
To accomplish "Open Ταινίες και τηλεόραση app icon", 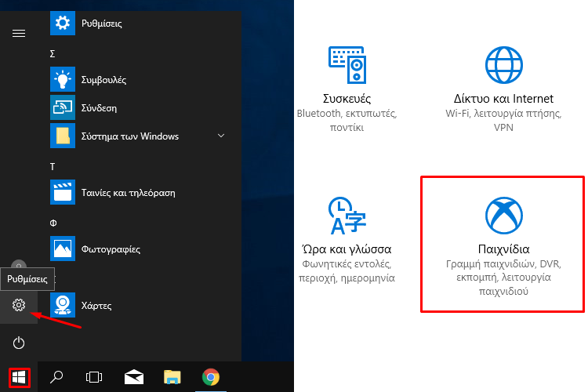I will coord(63,192).
